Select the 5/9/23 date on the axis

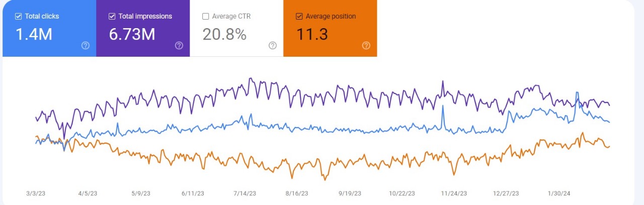140,193
